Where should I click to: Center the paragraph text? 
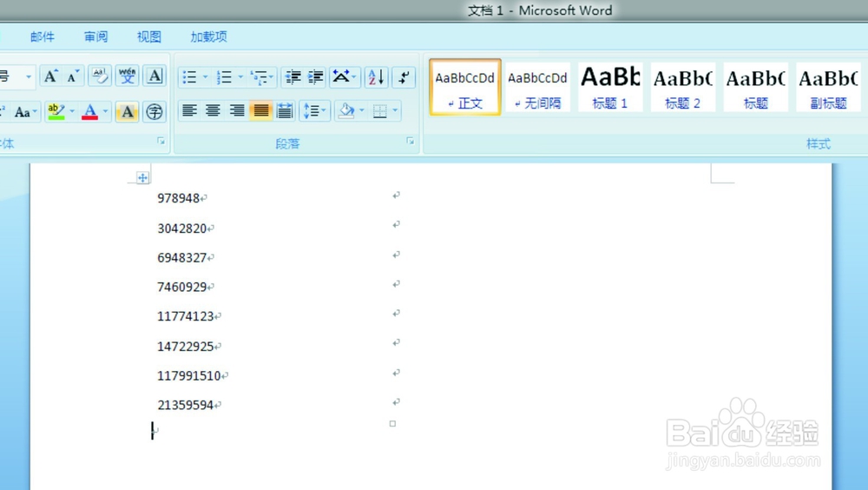(214, 111)
